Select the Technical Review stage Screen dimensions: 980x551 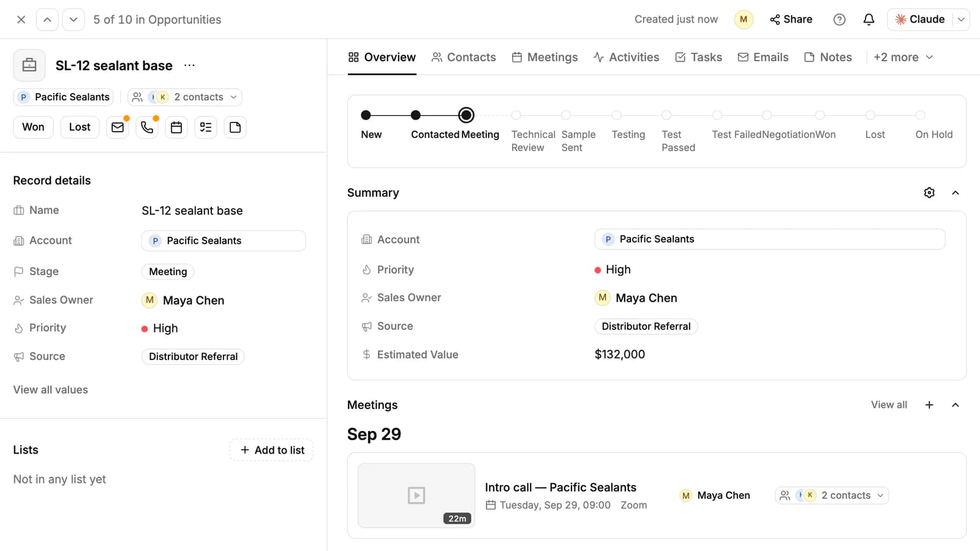(x=516, y=115)
